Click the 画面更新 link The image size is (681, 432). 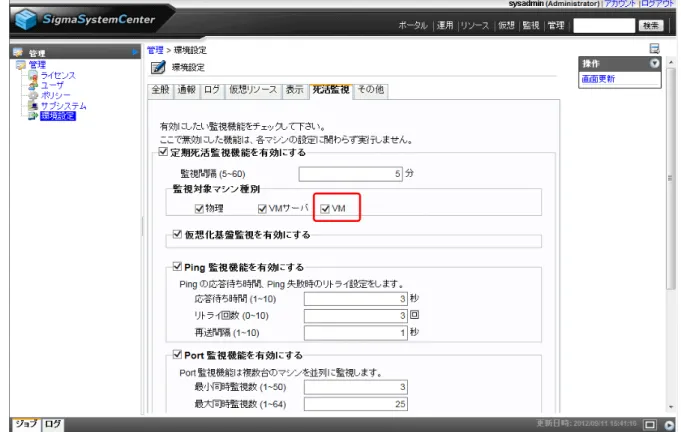(598, 79)
